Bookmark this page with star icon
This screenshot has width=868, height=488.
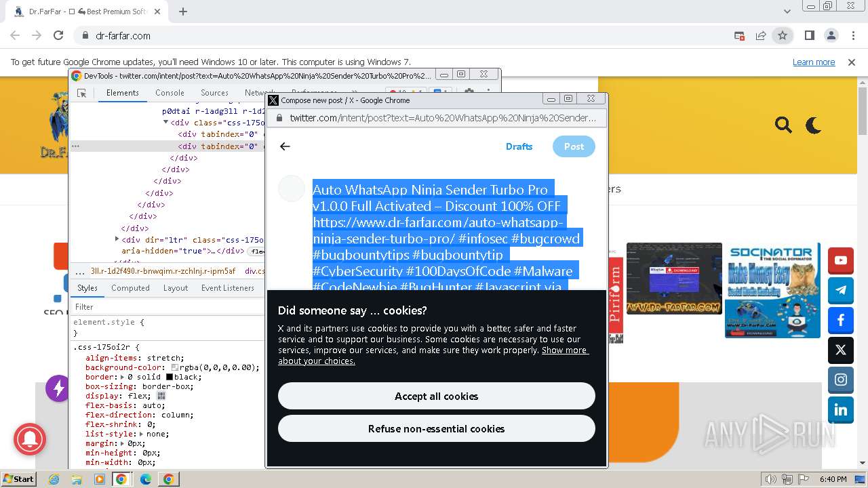783,35
